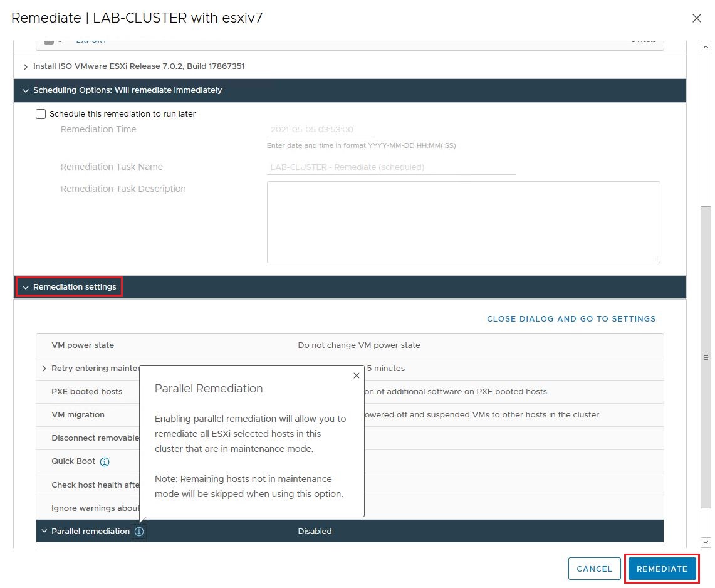Screen dimensions: 715x588
Task: Click the Remediation Task Description text area
Action: (463, 222)
